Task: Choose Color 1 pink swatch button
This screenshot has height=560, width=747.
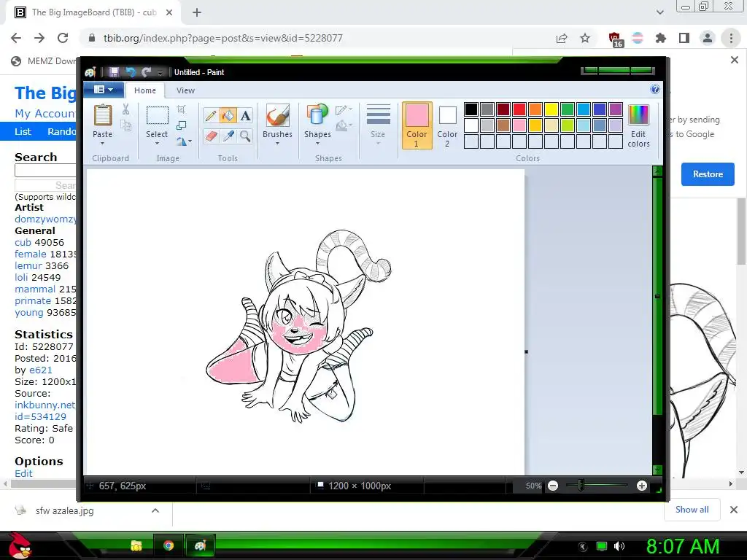Action: [x=417, y=125]
